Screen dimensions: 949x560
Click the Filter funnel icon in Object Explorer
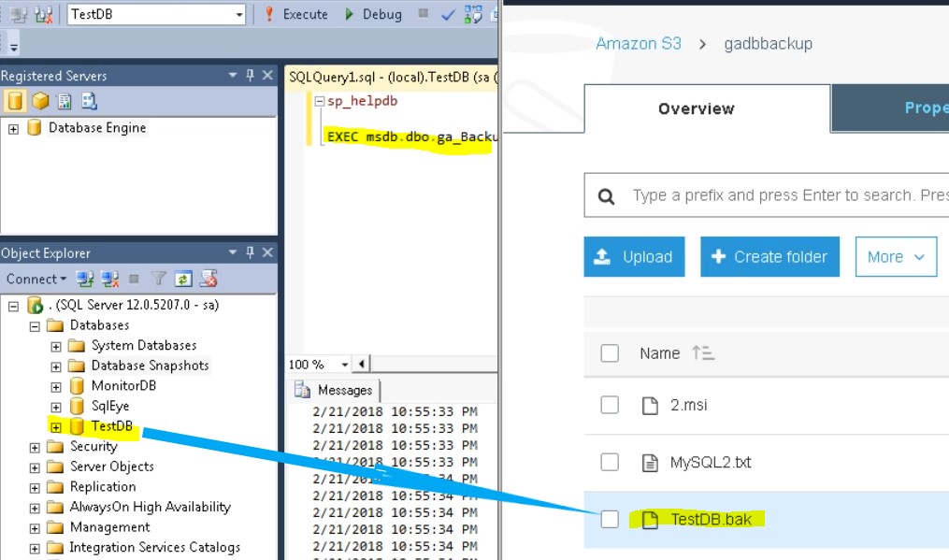159,279
